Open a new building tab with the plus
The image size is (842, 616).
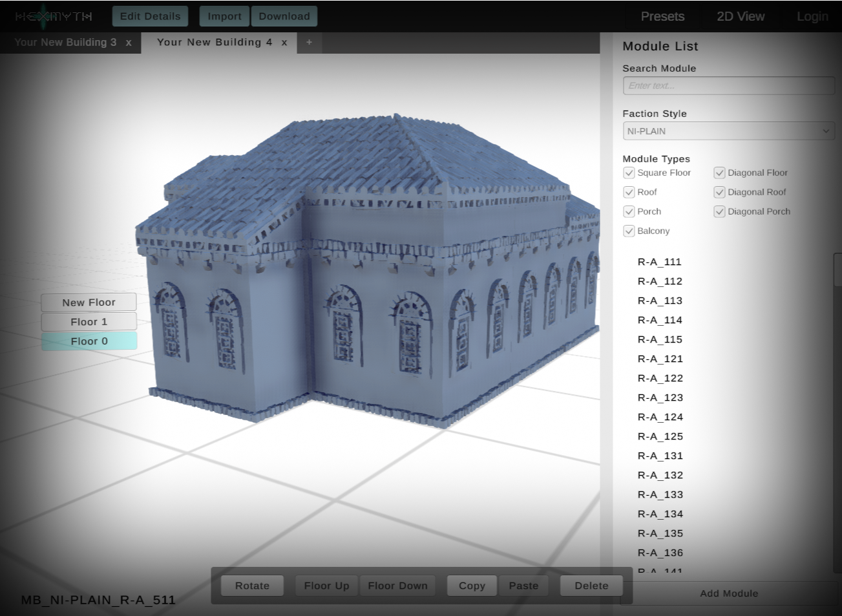(x=309, y=43)
